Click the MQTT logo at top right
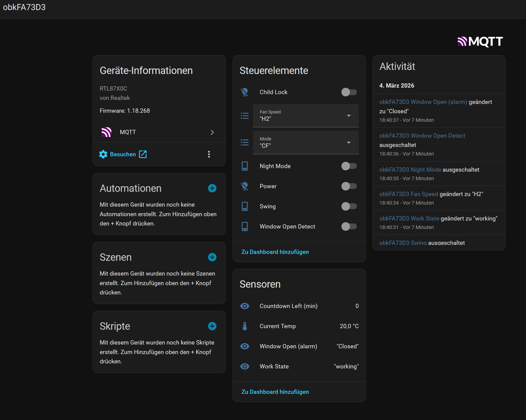 click(x=480, y=42)
